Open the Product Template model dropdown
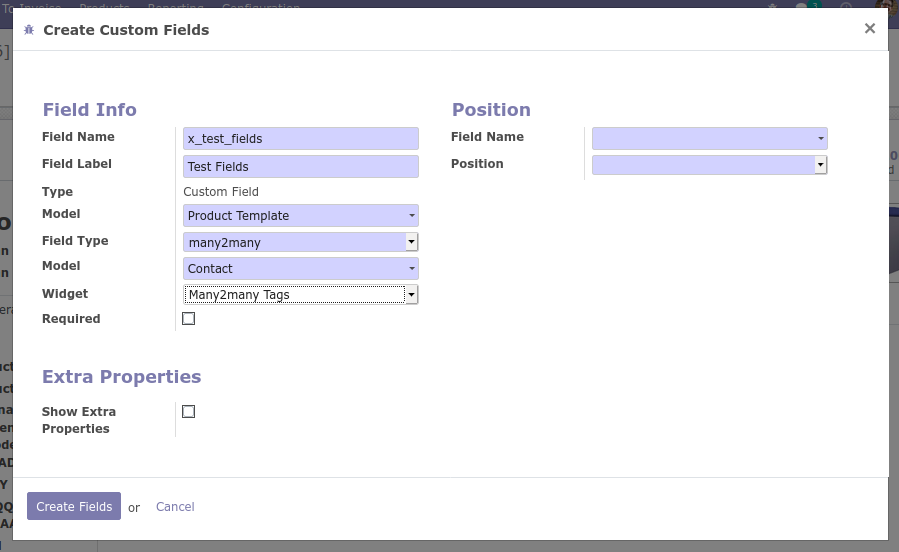Image resolution: width=899 pixels, height=552 pixels. pos(300,216)
